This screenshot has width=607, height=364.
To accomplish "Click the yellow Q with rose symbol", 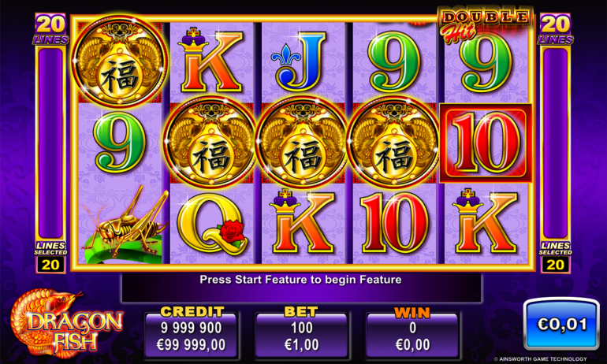I will tap(213, 225).
